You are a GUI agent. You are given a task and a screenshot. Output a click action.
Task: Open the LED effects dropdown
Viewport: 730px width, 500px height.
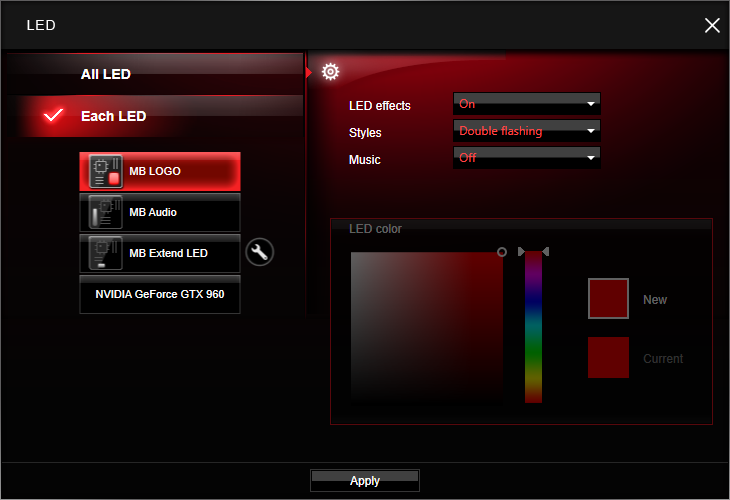pyautogui.click(x=527, y=104)
